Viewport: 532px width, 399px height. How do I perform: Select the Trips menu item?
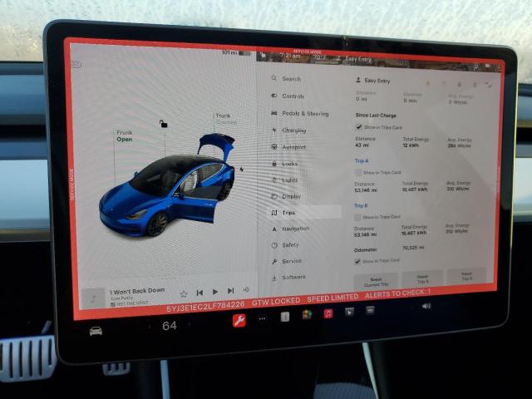click(305, 213)
